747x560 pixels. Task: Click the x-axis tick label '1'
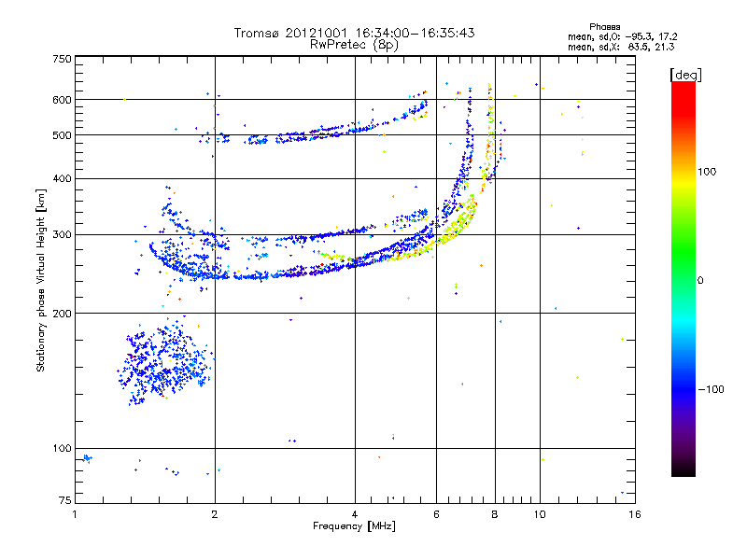click(75, 514)
